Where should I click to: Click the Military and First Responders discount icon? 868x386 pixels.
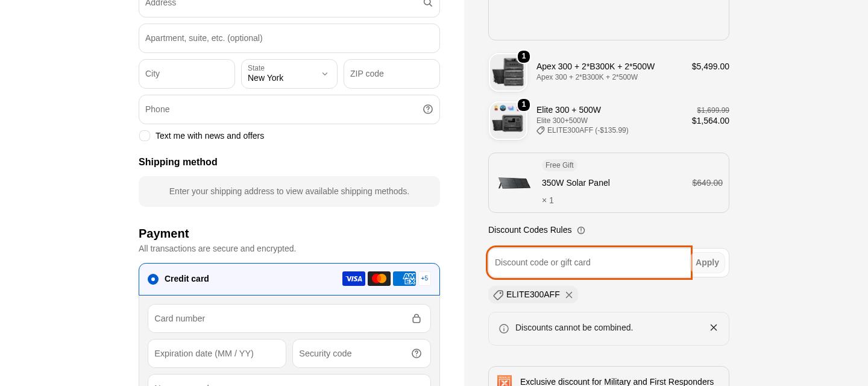coord(505,382)
